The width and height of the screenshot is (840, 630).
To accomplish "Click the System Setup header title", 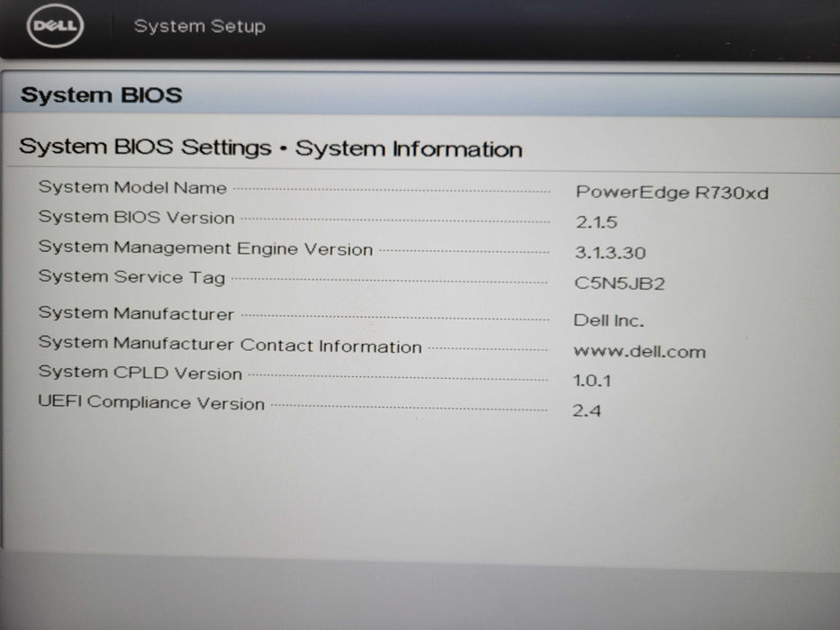I will [199, 26].
